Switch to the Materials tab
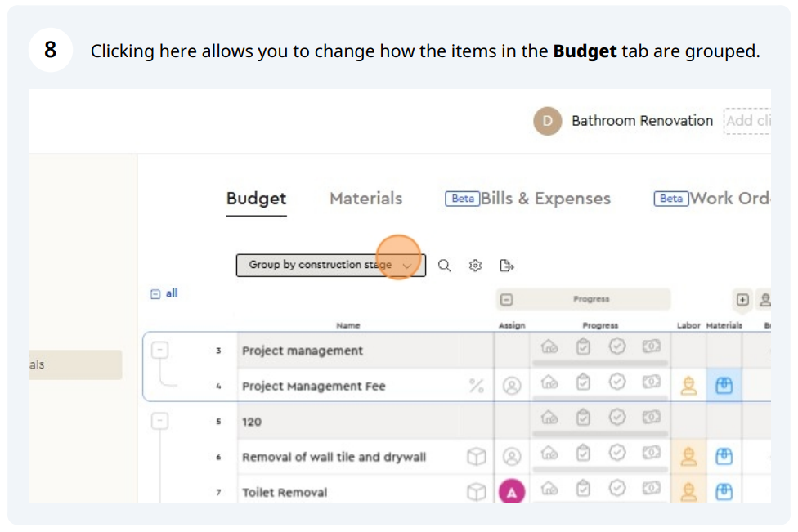The height and width of the screenshot is (532, 798). pos(365,199)
